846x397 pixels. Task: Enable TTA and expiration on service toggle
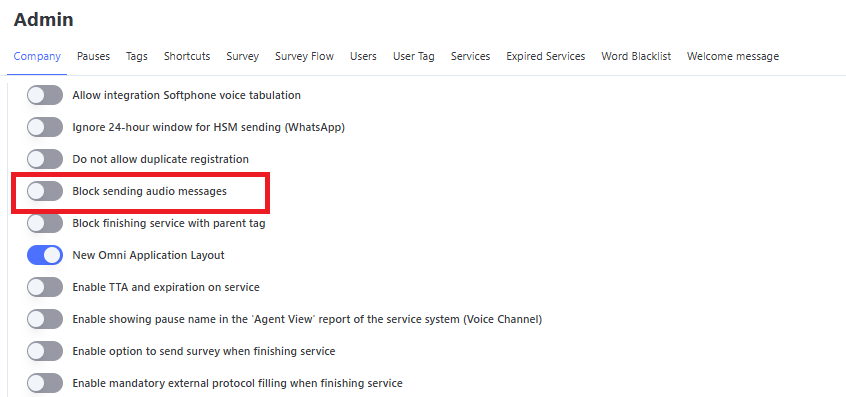[x=45, y=287]
